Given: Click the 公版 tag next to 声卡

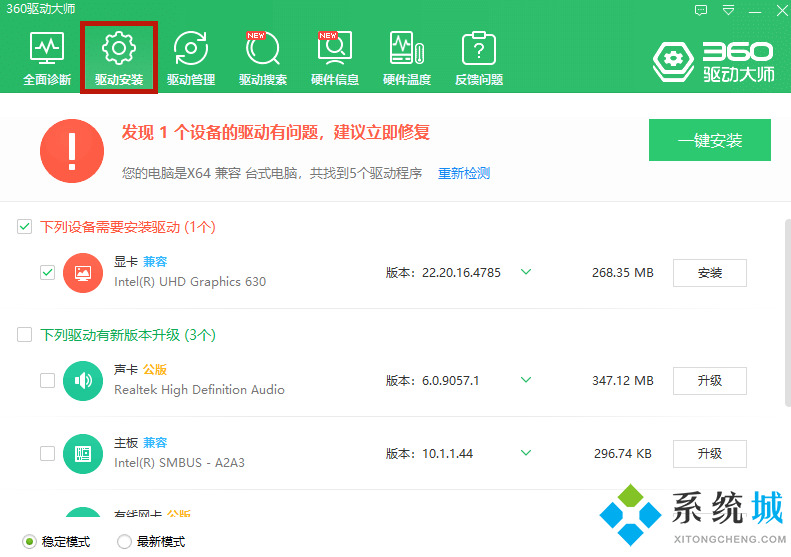Looking at the screenshot, I should coord(155,370).
